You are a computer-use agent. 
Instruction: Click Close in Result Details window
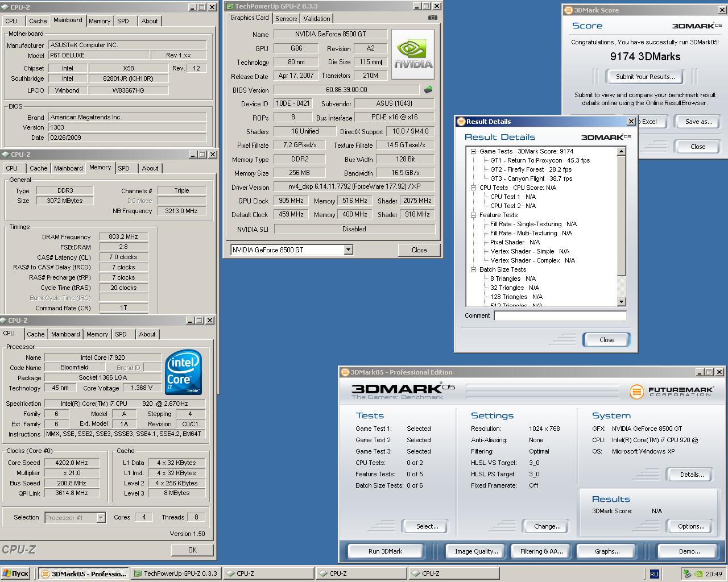tap(606, 340)
